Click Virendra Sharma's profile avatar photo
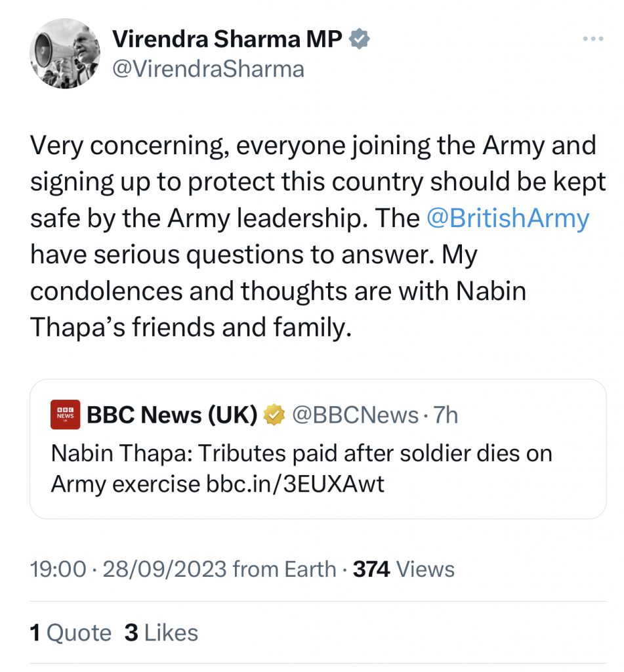624x672 pixels. (65, 53)
